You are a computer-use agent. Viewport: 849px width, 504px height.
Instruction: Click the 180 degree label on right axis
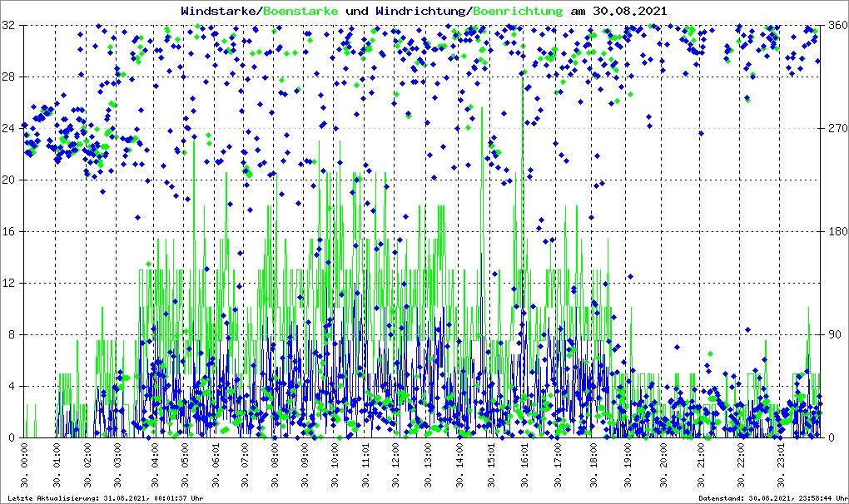836,231
